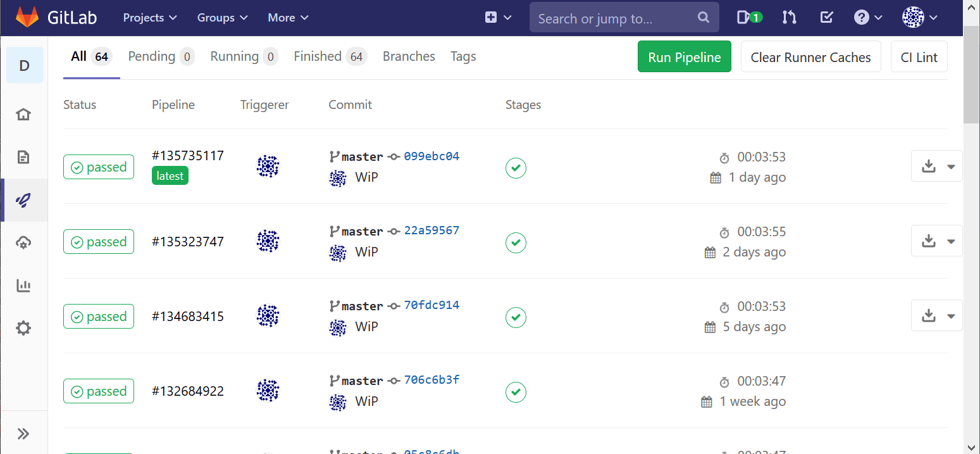Open the Settings gear icon in sidebar
This screenshot has height=454, width=980.
[x=23, y=329]
